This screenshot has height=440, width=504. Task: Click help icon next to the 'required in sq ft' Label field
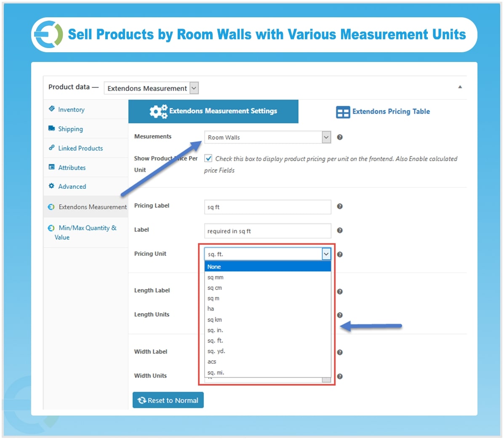pyautogui.click(x=339, y=230)
